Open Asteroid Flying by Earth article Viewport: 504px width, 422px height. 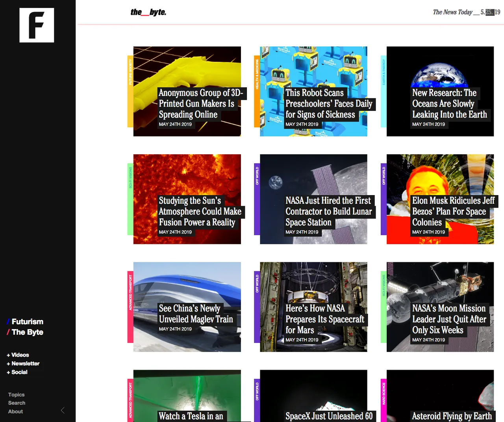(452, 416)
